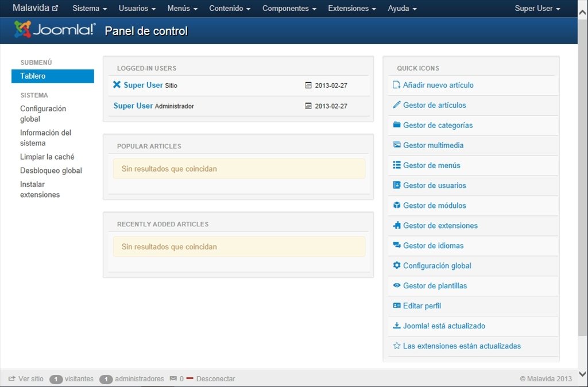Image resolution: width=588 pixels, height=387 pixels.
Task: Click the cube icon for Gestor de módulos
Action: (396, 205)
